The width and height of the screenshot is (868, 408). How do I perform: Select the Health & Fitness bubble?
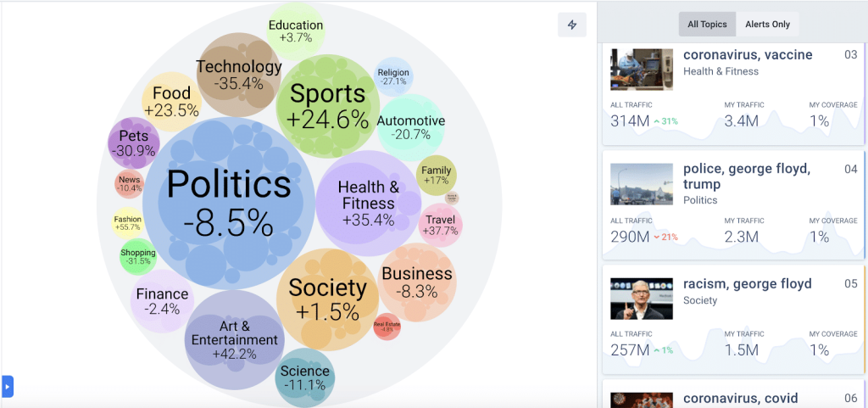tap(369, 204)
